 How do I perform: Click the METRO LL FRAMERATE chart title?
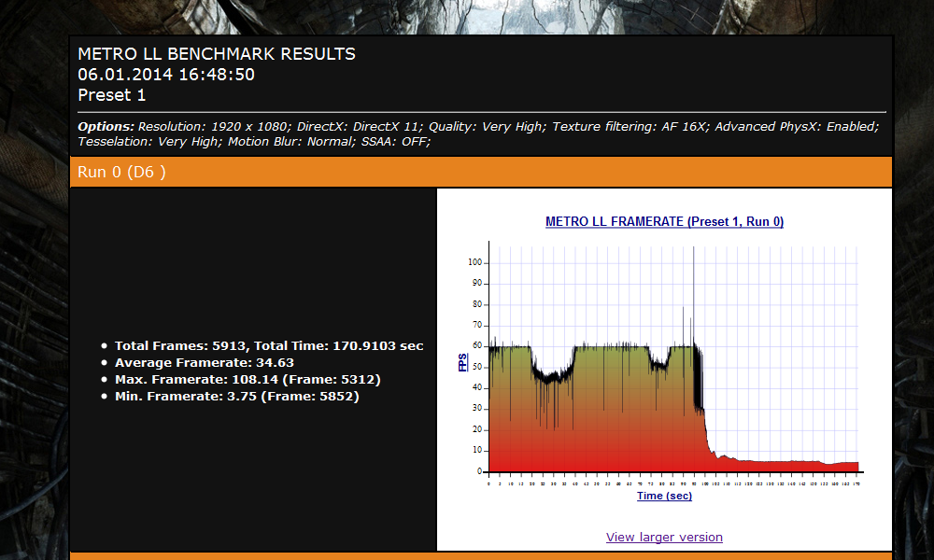[664, 221]
